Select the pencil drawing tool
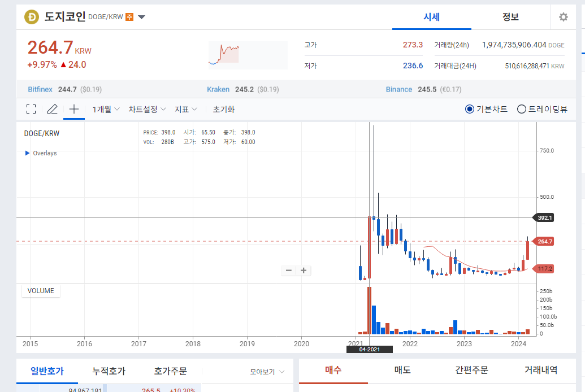The height and width of the screenshot is (392, 585). tap(52, 109)
